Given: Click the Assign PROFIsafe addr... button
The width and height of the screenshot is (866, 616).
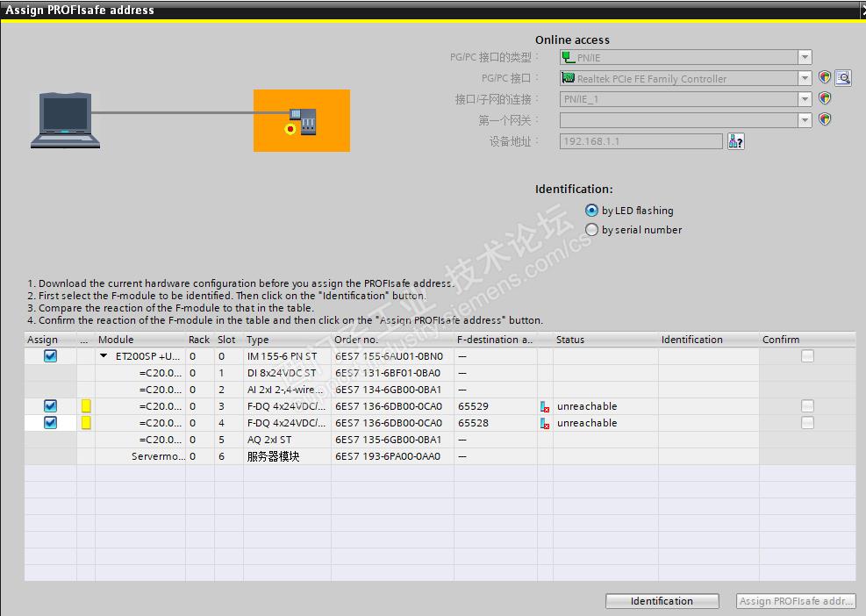Looking at the screenshot, I should [x=795, y=600].
